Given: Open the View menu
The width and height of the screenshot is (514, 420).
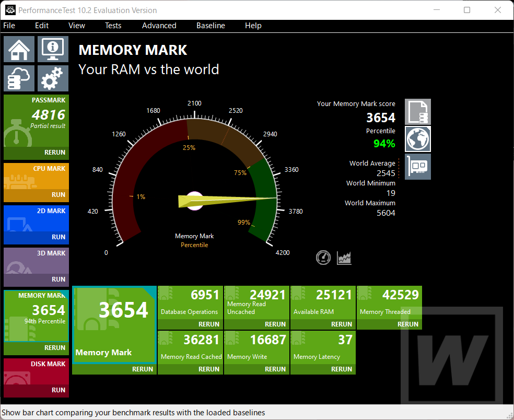Looking at the screenshot, I should pyautogui.click(x=77, y=26).
